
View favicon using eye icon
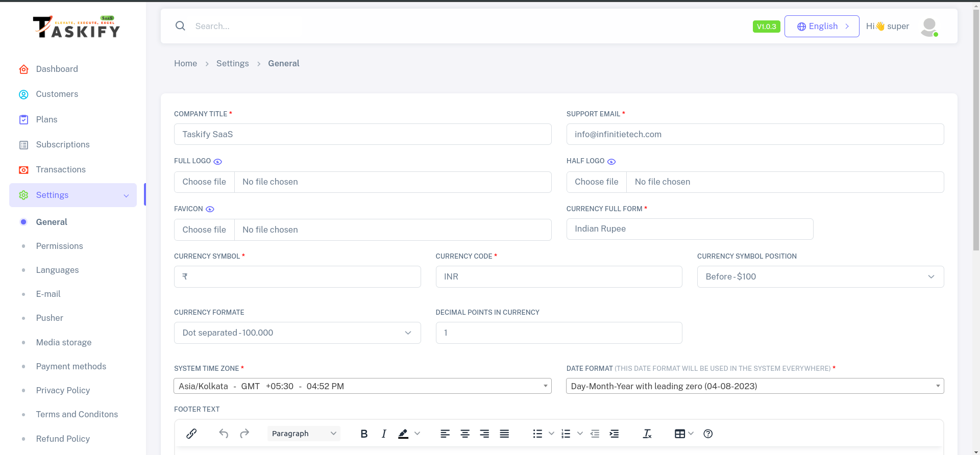pyautogui.click(x=210, y=209)
